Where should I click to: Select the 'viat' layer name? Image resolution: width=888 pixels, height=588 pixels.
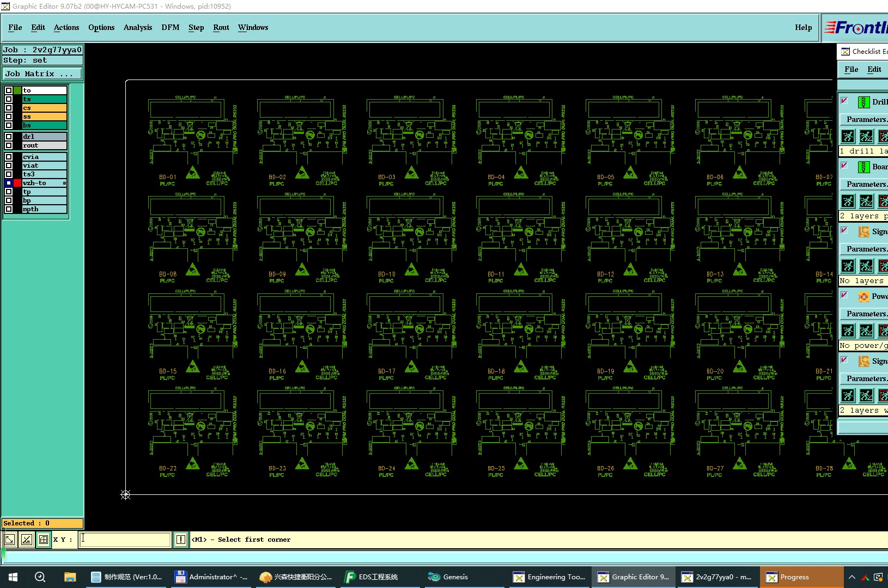45,166
